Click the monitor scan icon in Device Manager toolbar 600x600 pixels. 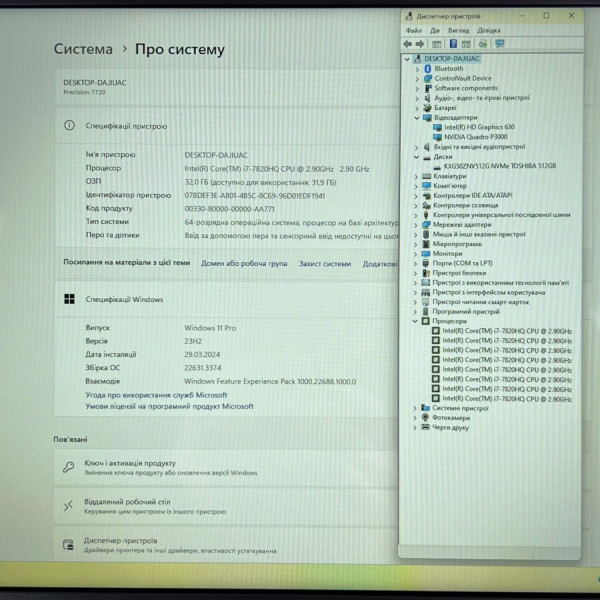click(499, 44)
